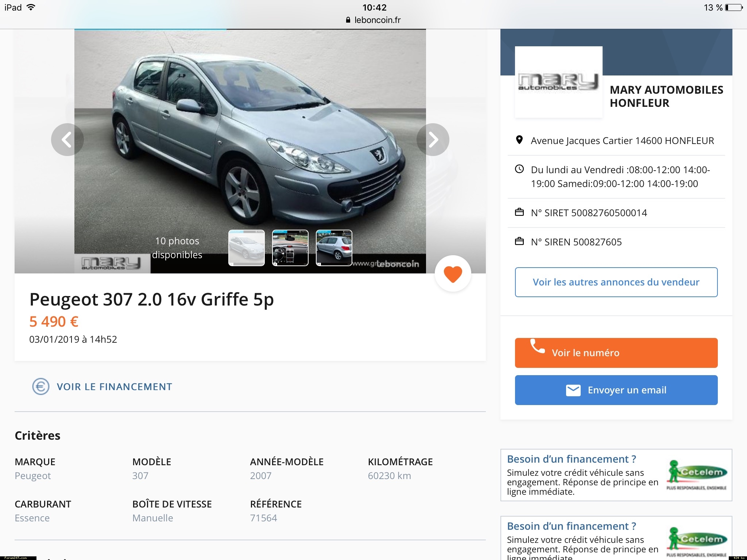Click the Manuelle gearbox value
This screenshot has height=560, width=747.
152,518
